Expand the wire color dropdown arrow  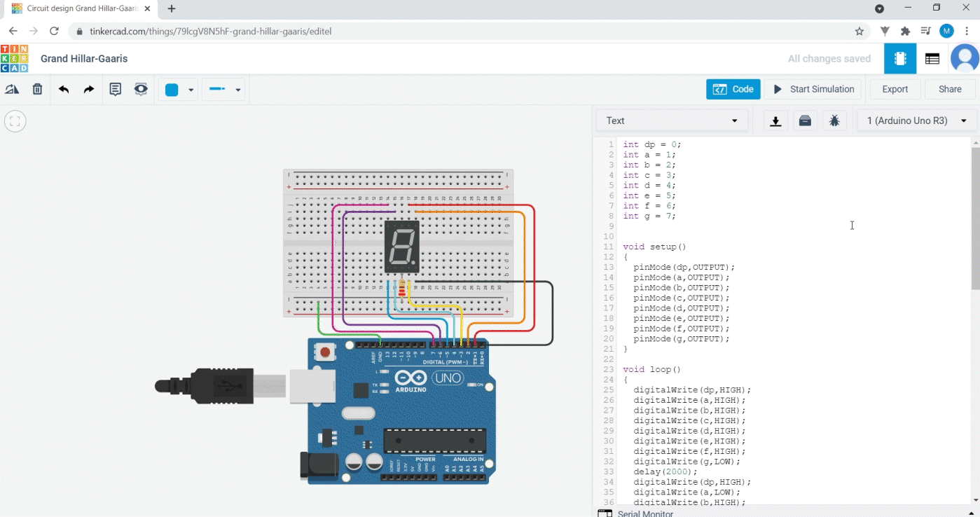click(191, 90)
